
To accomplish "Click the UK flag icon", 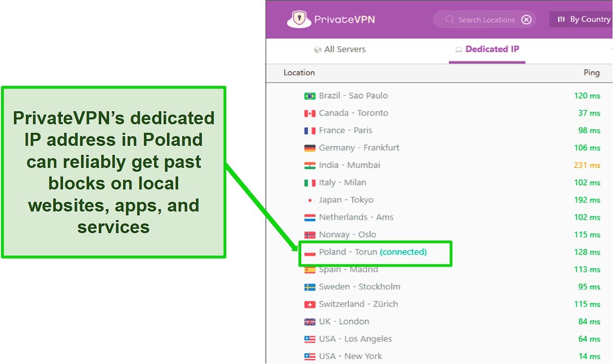I will click(x=310, y=322).
